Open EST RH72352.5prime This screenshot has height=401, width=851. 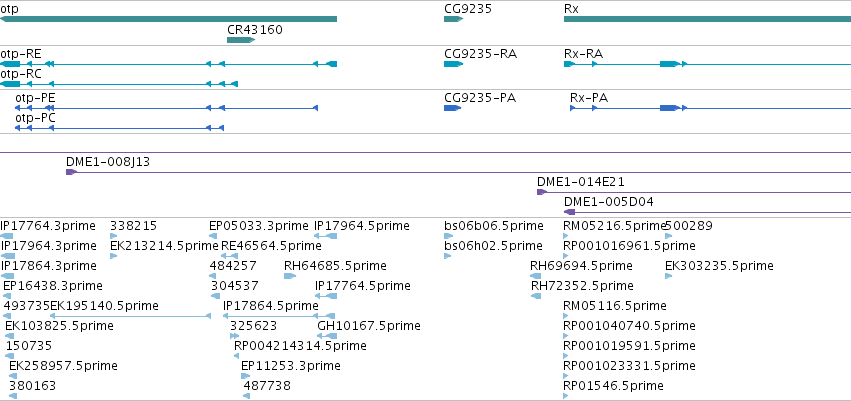536,296
